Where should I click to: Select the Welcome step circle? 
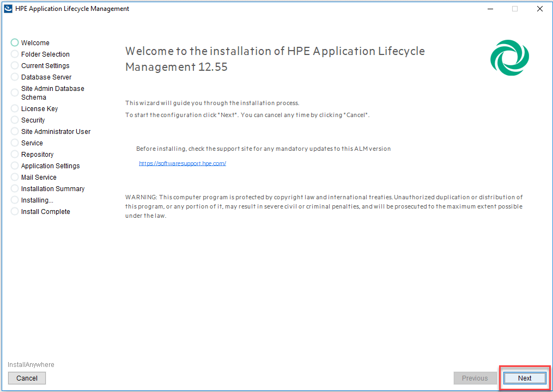pyautogui.click(x=15, y=42)
